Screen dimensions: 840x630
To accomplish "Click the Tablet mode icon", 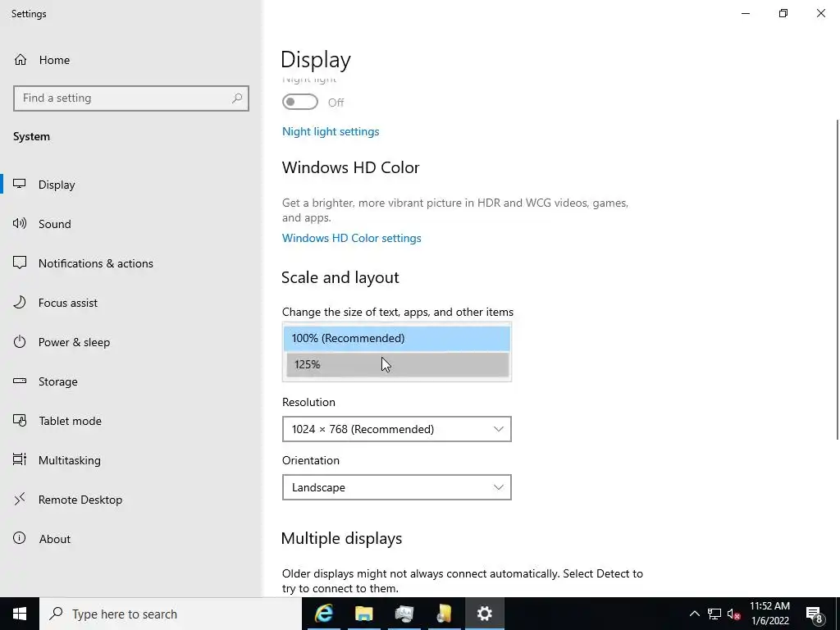I will 20,421.
